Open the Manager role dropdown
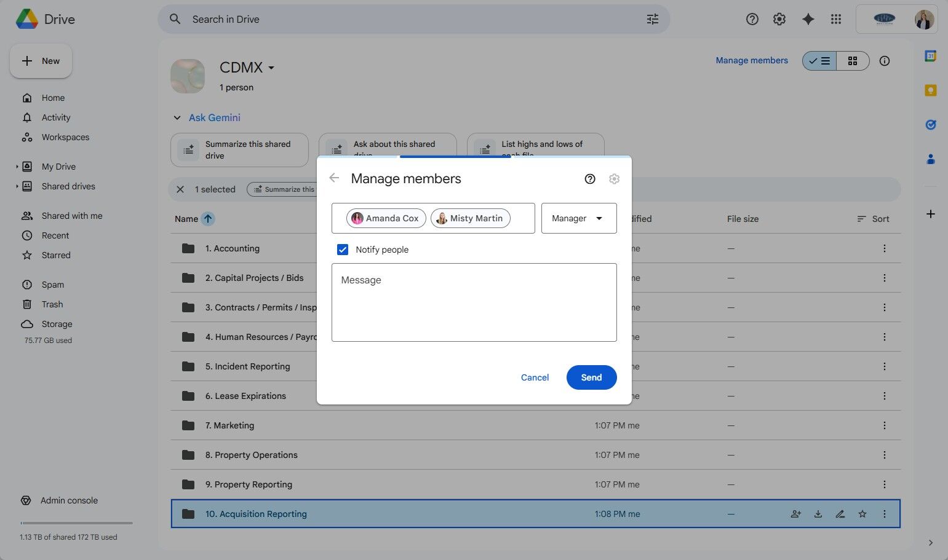 (578, 218)
